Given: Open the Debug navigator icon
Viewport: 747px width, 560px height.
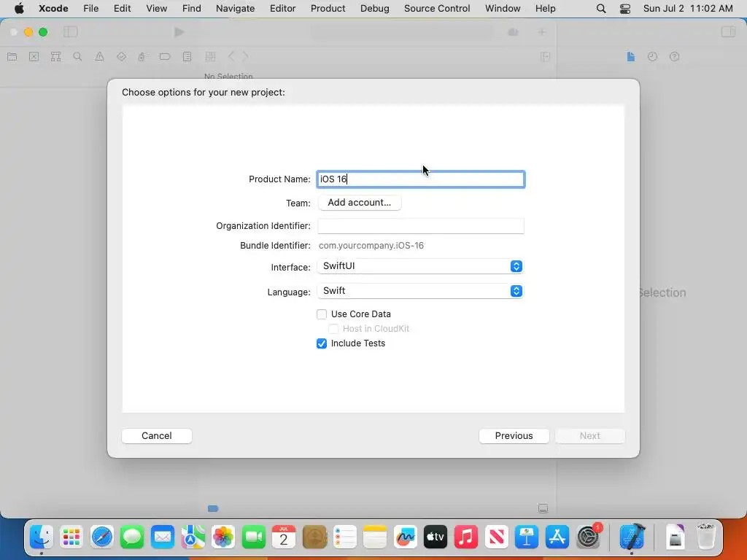Looking at the screenshot, I should point(142,57).
